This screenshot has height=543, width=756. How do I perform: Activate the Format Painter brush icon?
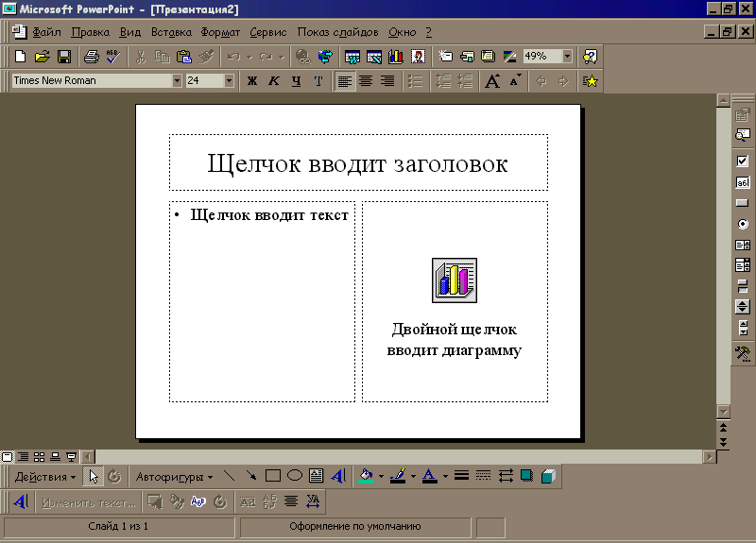(206, 57)
